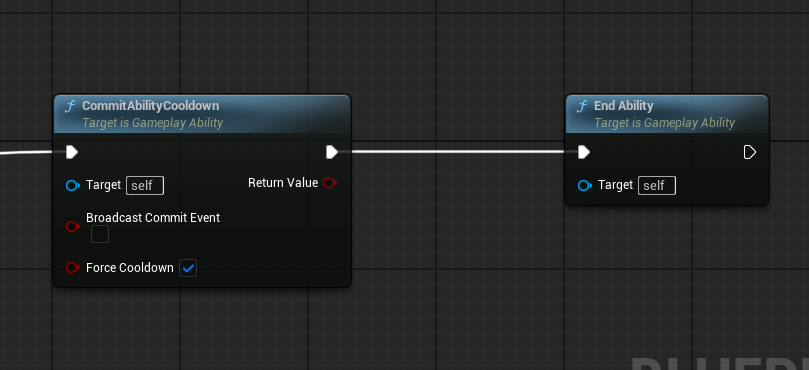Click the Target label on CommitAbilityCooldown node
809x370 pixels.
pos(104,185)
